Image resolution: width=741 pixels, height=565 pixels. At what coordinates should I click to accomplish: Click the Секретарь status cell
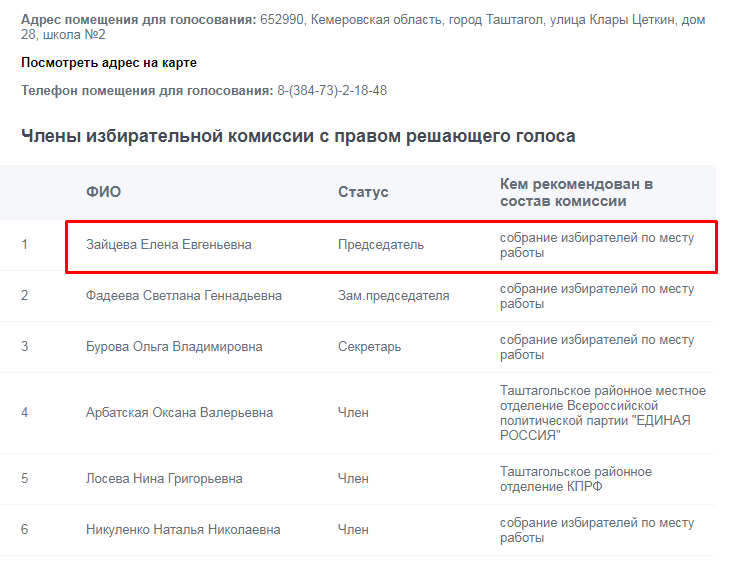(369, 347)
